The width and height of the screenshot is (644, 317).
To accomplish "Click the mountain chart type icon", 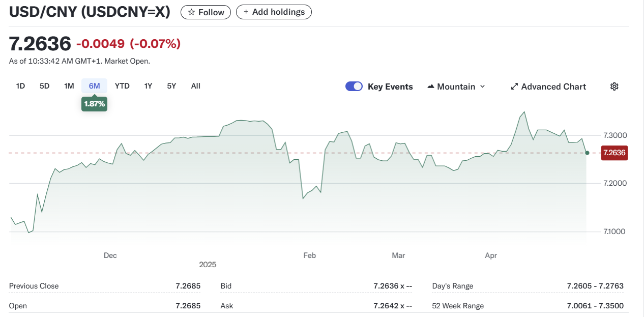I will pyautogui.click(x=431, y=87).
